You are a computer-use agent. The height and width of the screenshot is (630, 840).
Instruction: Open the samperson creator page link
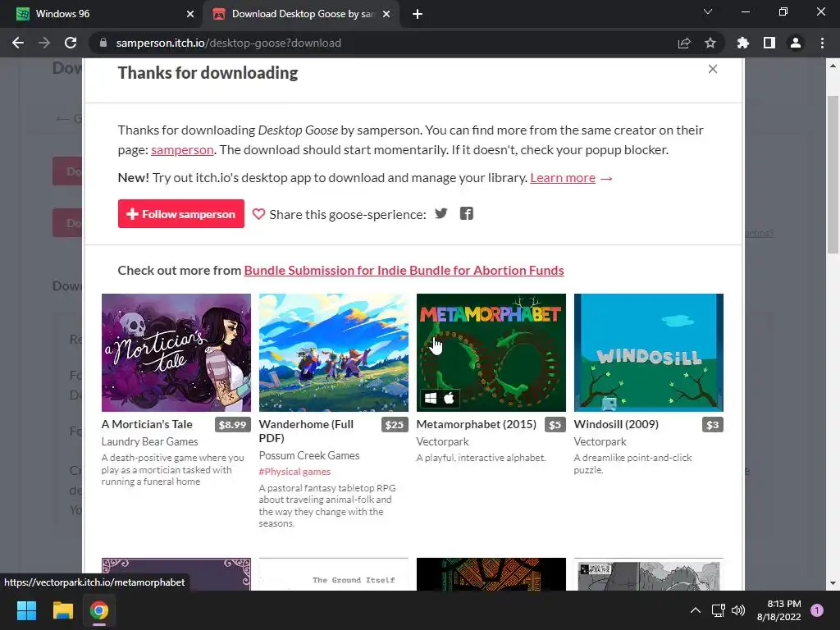(182, 150)
